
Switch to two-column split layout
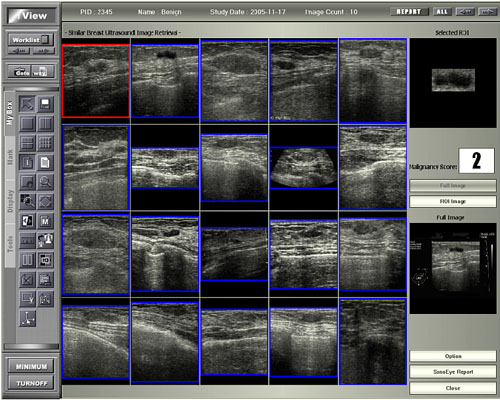(45, 124)
